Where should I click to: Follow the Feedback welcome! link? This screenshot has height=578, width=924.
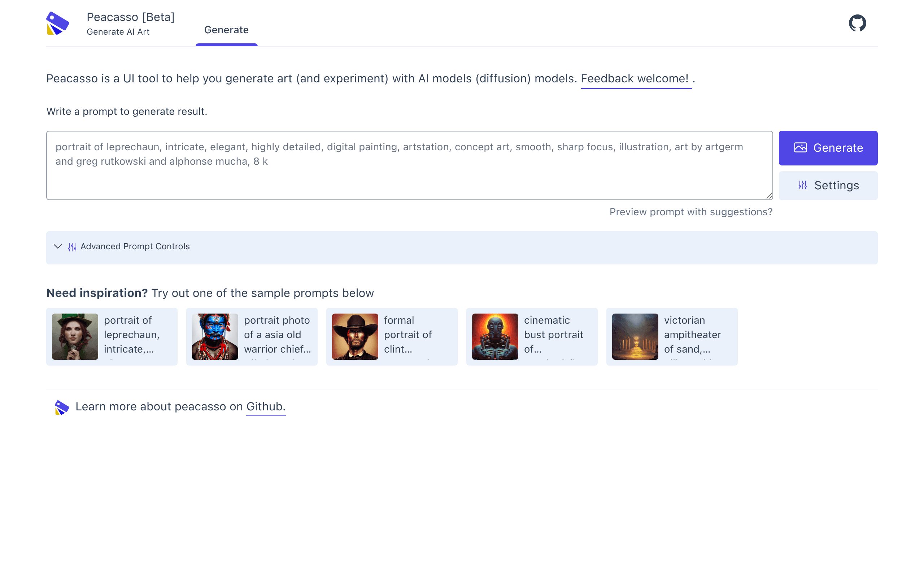click(636, 79)
